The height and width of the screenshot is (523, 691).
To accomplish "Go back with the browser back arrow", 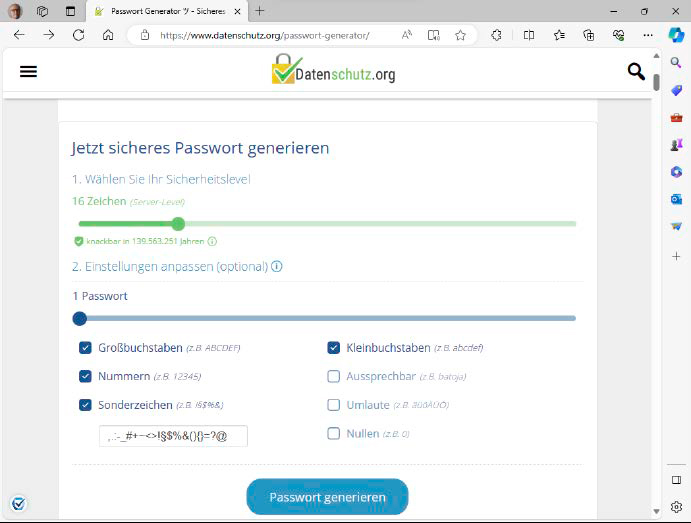I will (x=19, y=35).
